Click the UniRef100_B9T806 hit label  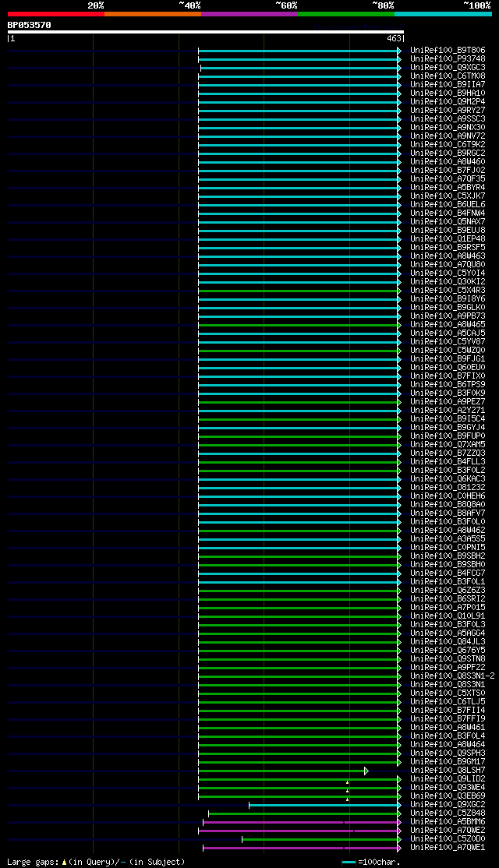[x=448, y=51]
